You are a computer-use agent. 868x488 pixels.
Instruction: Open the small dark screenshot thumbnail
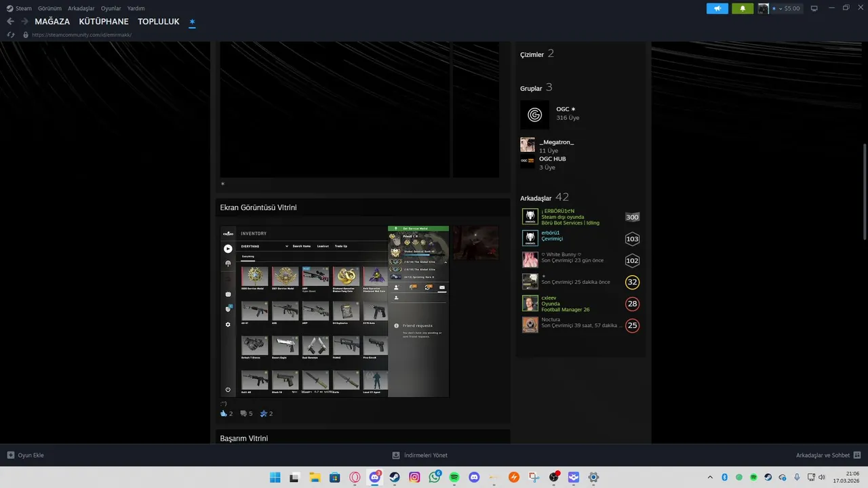click(x=476, y=243)
